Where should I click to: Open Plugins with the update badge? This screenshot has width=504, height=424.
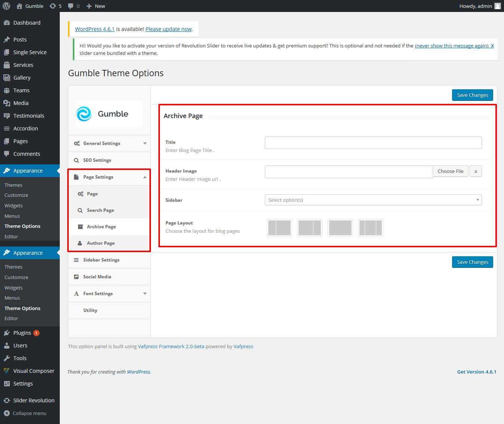pyautogui.click(x=22, y=333)
